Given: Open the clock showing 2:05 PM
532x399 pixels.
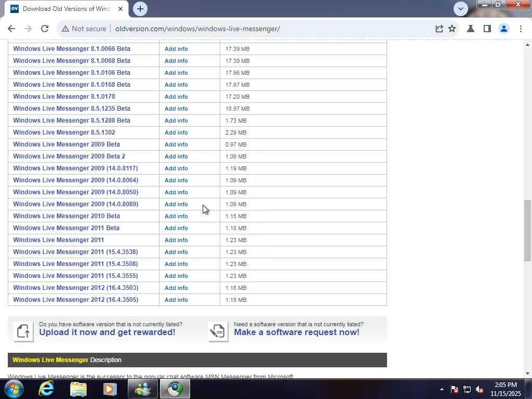Looking at the screenshot, I should pyautogui.click(x=506, y=389).
